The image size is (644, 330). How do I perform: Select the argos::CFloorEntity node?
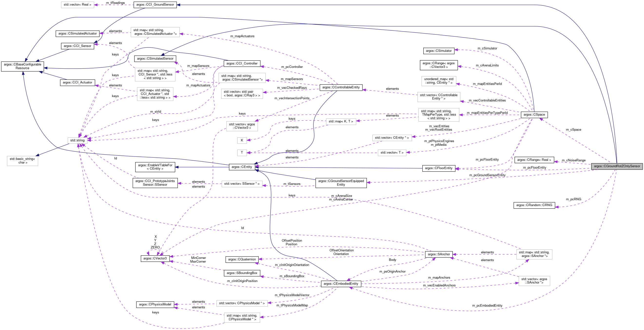[x=439, y=168]
